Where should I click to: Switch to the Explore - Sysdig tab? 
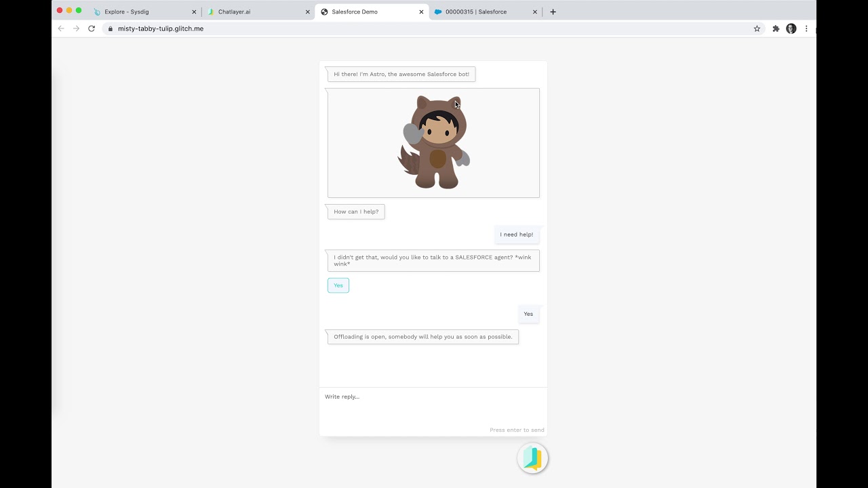pyautogui.click(x=144, y=12)
